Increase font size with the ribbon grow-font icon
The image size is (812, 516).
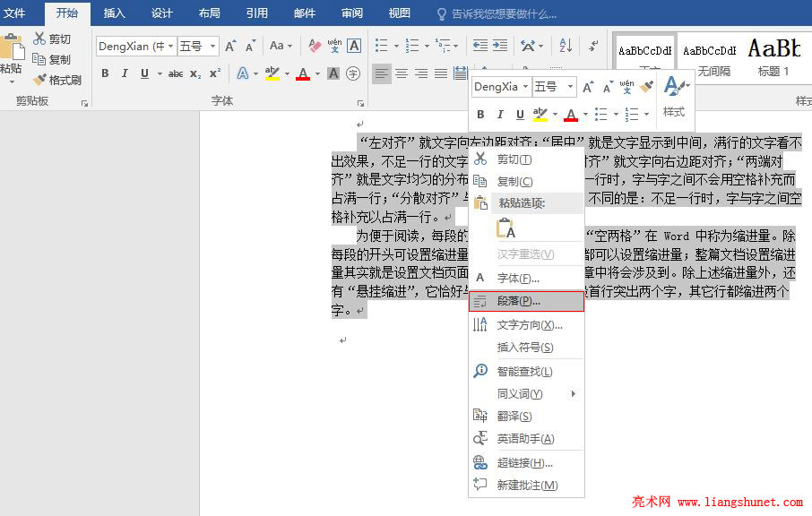(230, 46)
